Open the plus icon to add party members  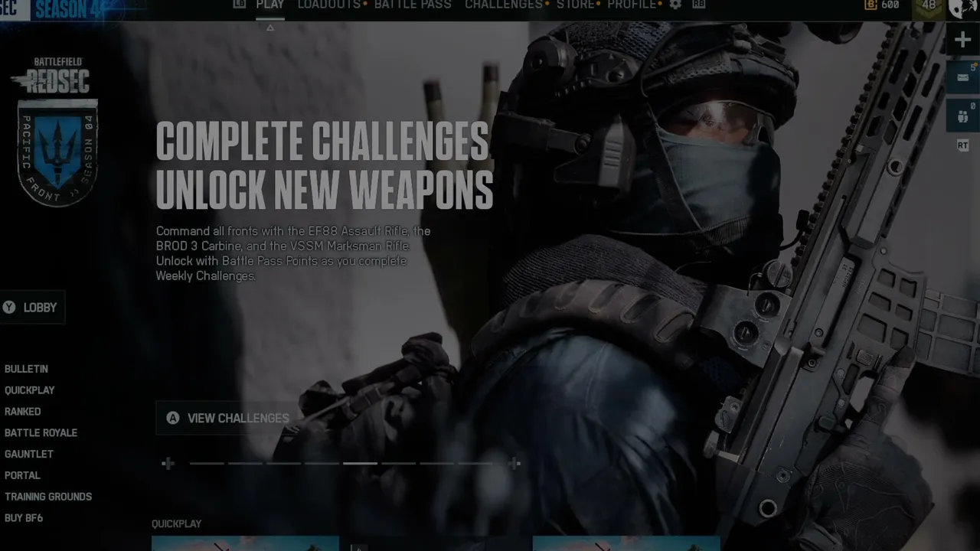[963, 40]
